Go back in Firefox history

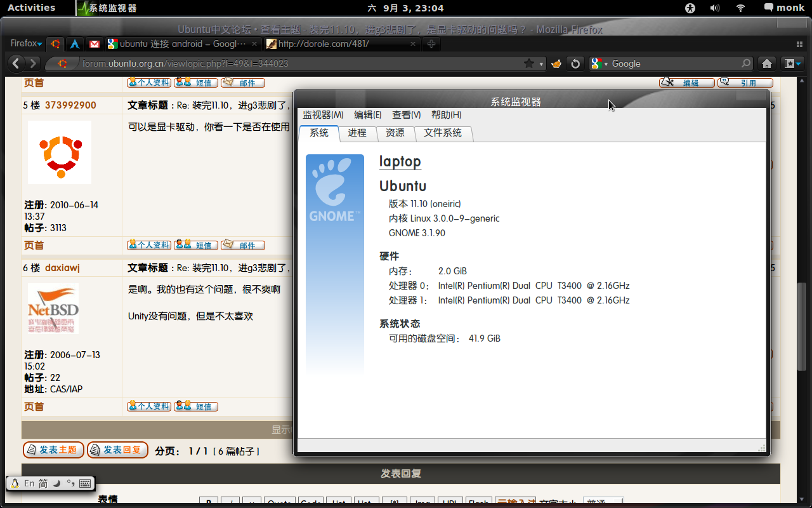(x=16, y=63)
